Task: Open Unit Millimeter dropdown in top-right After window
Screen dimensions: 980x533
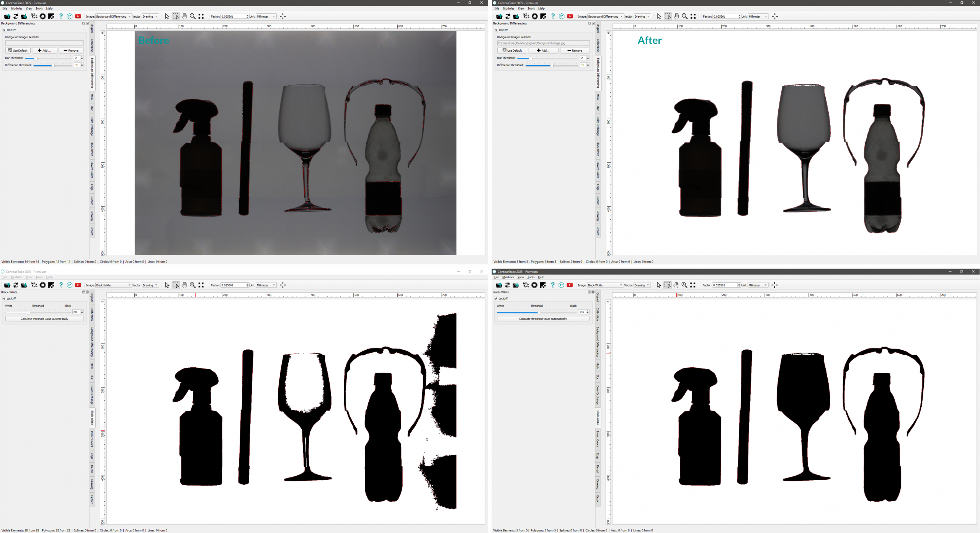Action: [x=758, y=16]
